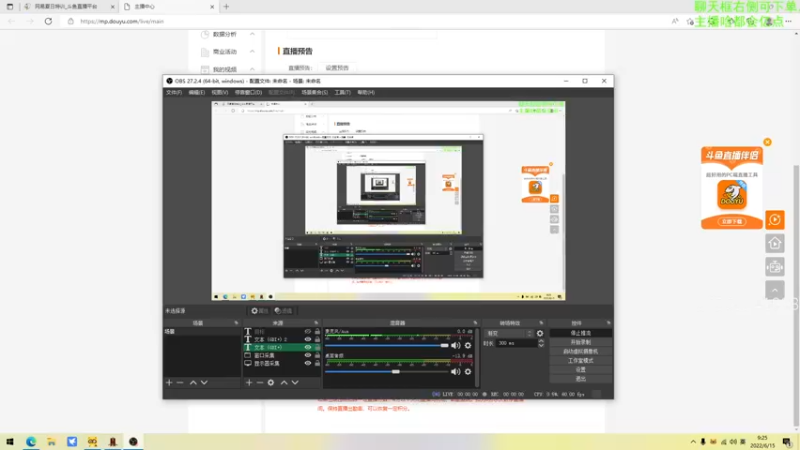Viewport: 800px width, 450px height.
Task: Open OBS 设置 from the controls panel
Action: 581,369
